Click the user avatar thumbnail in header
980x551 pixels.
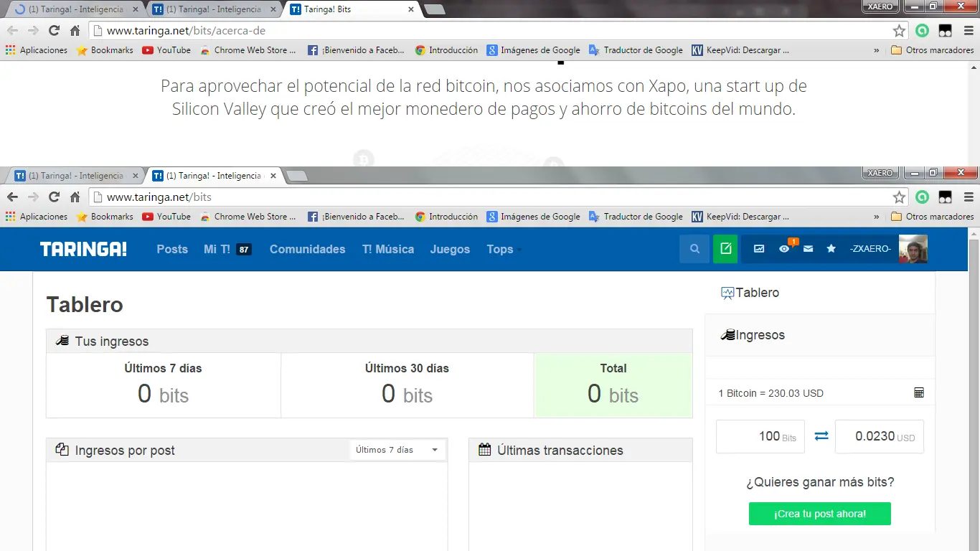[913, 249]
